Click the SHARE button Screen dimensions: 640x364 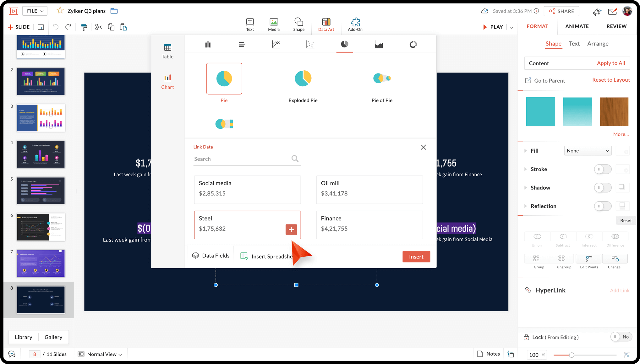click(561, 11)
